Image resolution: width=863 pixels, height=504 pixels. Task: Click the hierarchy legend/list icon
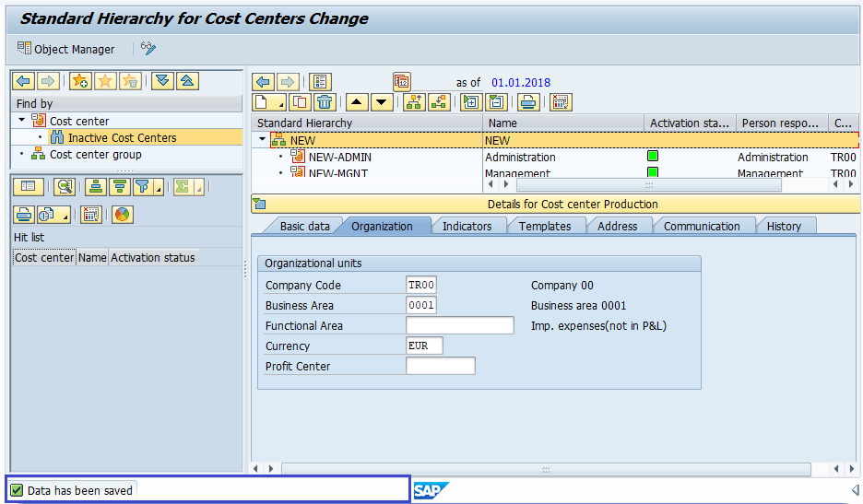point(320,83)
